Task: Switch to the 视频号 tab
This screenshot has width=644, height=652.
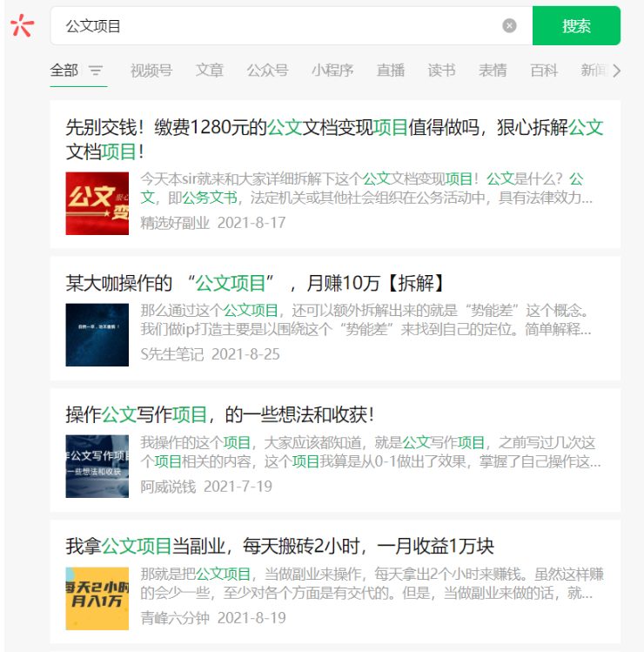Action: [151, 71]
